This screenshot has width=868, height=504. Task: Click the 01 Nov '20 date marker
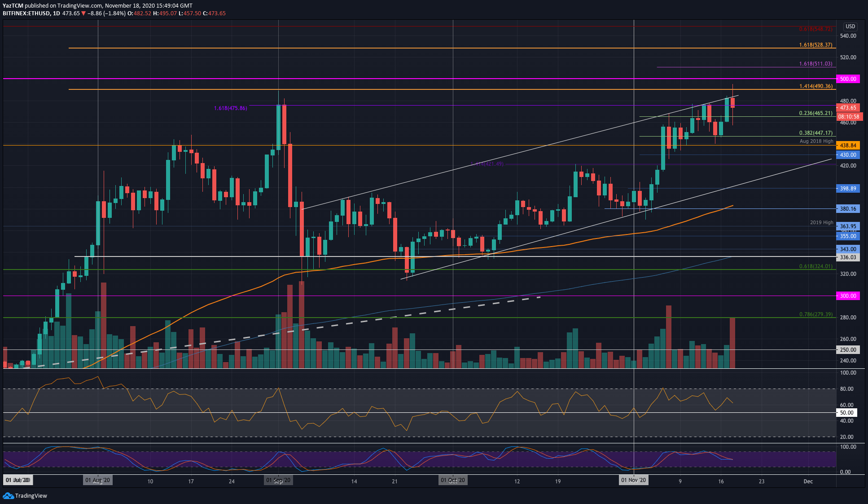[x=633, y=480]
